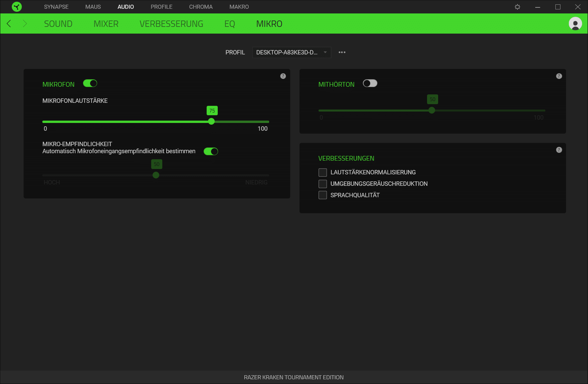Open the user account avatar
This screenshot has width=588, height=384.
coord(575,24)
